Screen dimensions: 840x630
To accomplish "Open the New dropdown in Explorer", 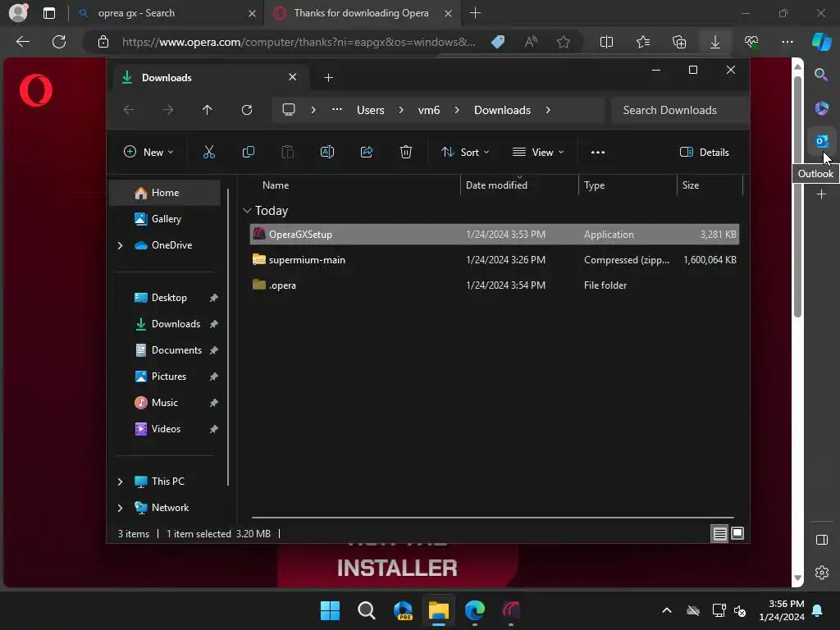I will [148, 152].
